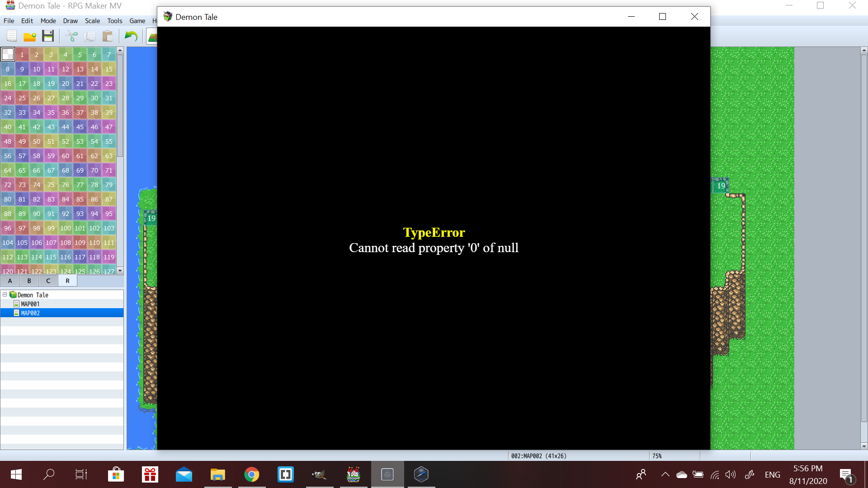Click the Undo green arrow icon
868x488 pixels.
pyautogui.click(x=131, y=36)
